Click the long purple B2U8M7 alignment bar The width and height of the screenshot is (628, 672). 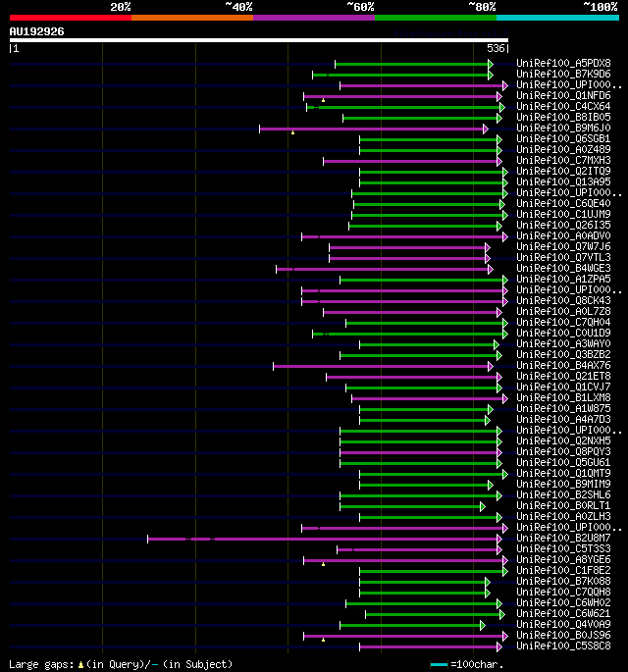(325, 539)
